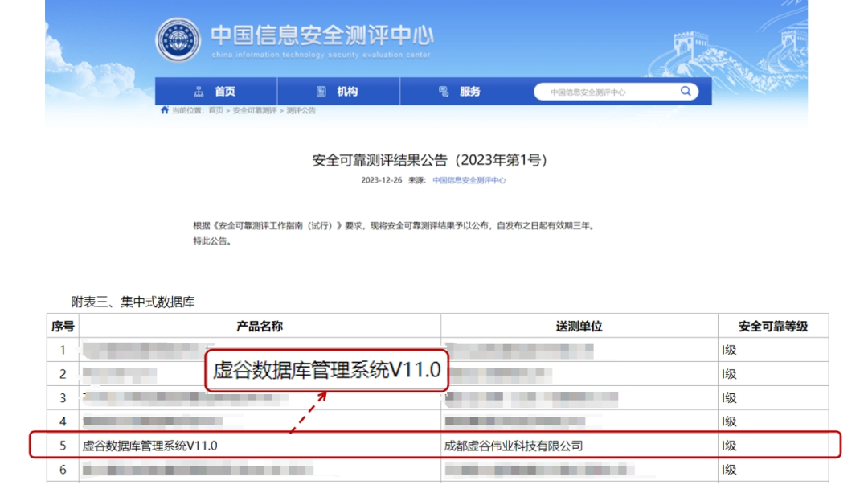The height and width of the screenshot is (489, 868).
Task: Click the 中国信息安全测评中心 header title
Action: [x=321, y=35]
